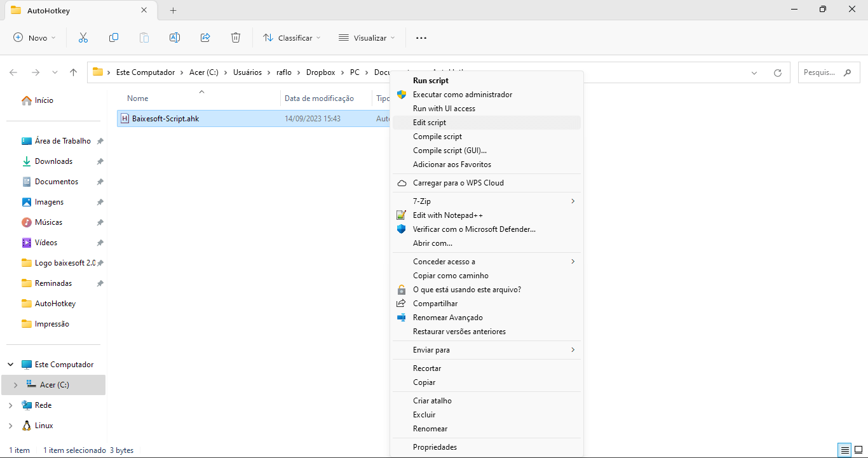Click the navigate up arrow icon
This screenshot has height=458, width=868.
73,72
